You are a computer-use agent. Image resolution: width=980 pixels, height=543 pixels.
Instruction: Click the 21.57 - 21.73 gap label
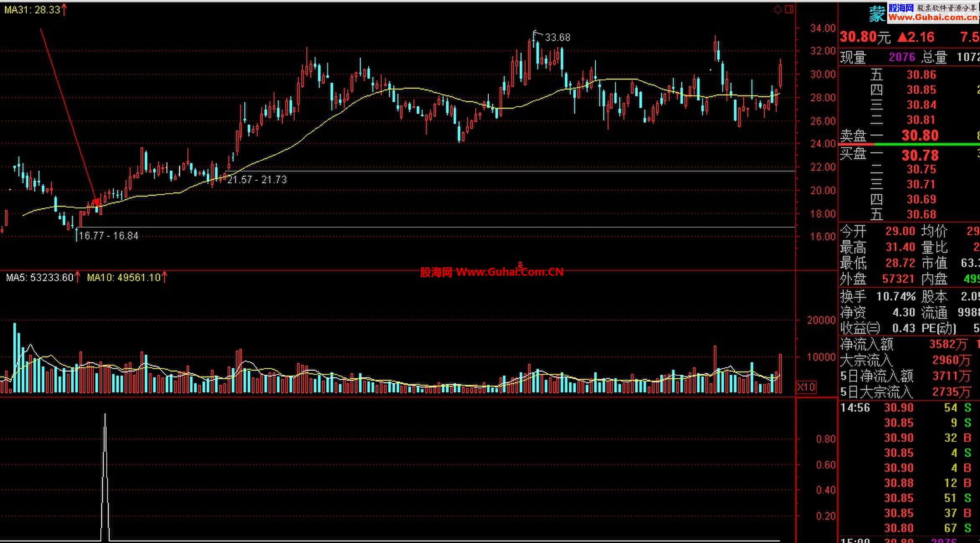[257, 180]
